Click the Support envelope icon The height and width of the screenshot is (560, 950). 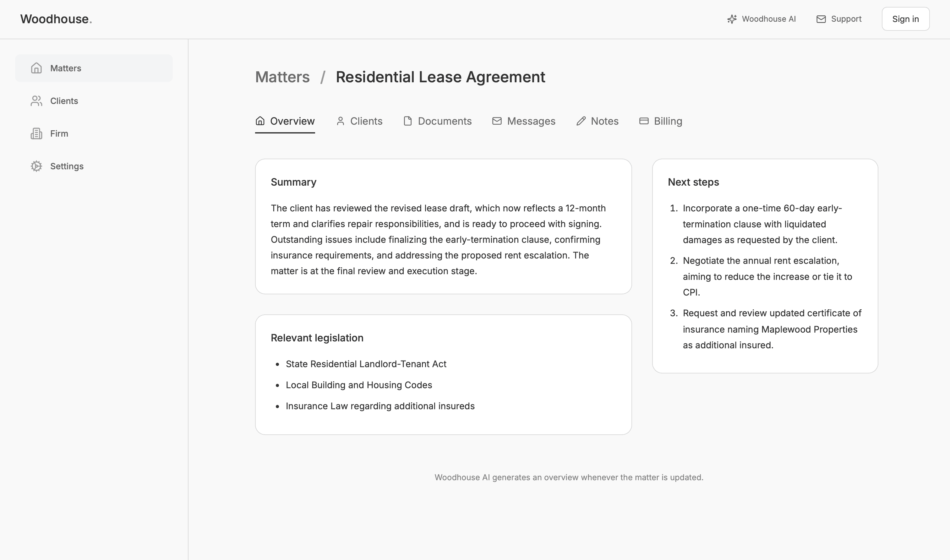tap(821, 19)
